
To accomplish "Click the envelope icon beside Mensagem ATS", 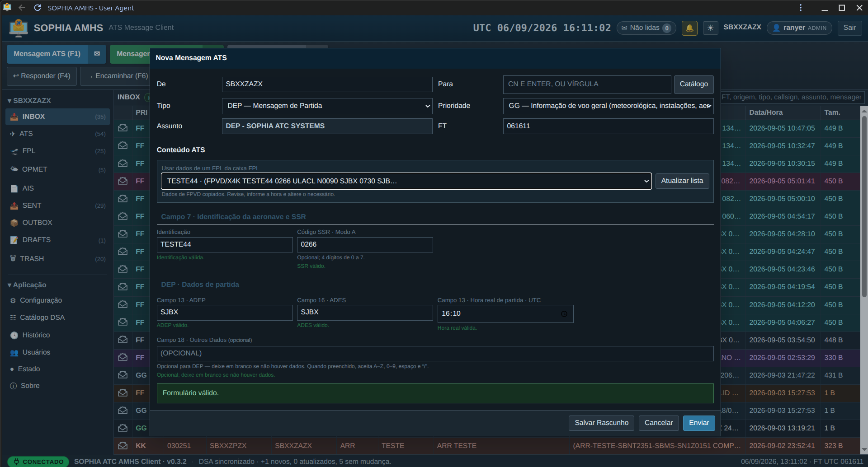I will coord(97,54).
